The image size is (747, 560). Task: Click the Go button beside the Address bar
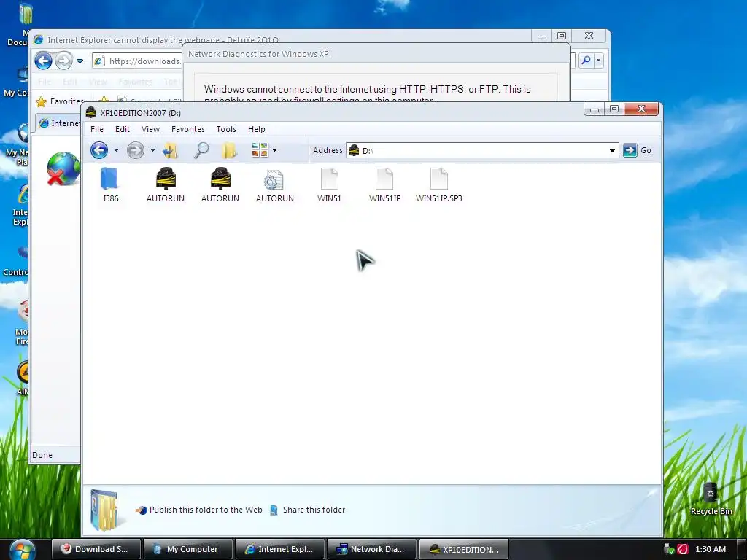[x=638, y=150]
